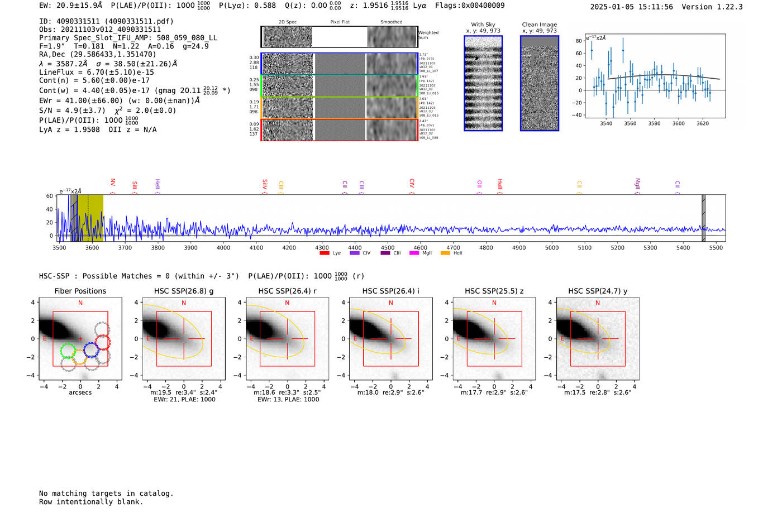782x532 pixels.
Task: Click 'EWr: 13, PLAE: 1000' under r image
Action: [288, 400]
